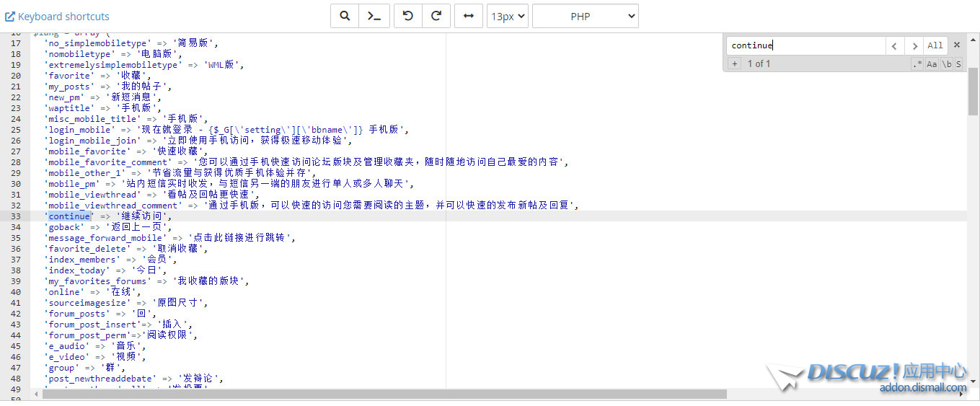Toggle search-in-selection (S) option
This screenshot has height=406, width=980.
958,64
